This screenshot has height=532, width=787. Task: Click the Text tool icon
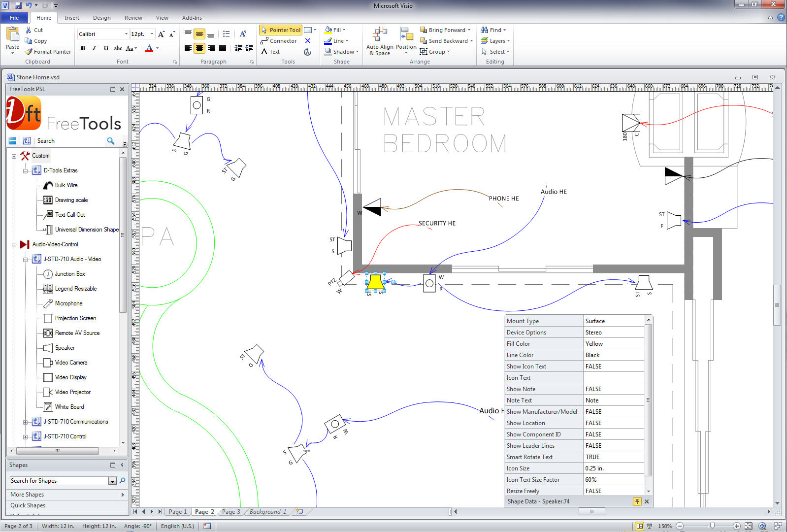(x=264, y=52)
